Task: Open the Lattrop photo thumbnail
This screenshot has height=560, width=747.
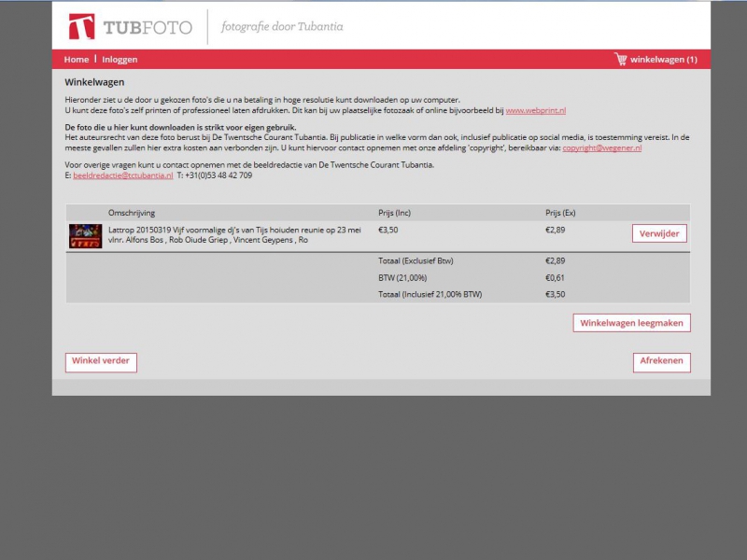Action: (86, 235)
